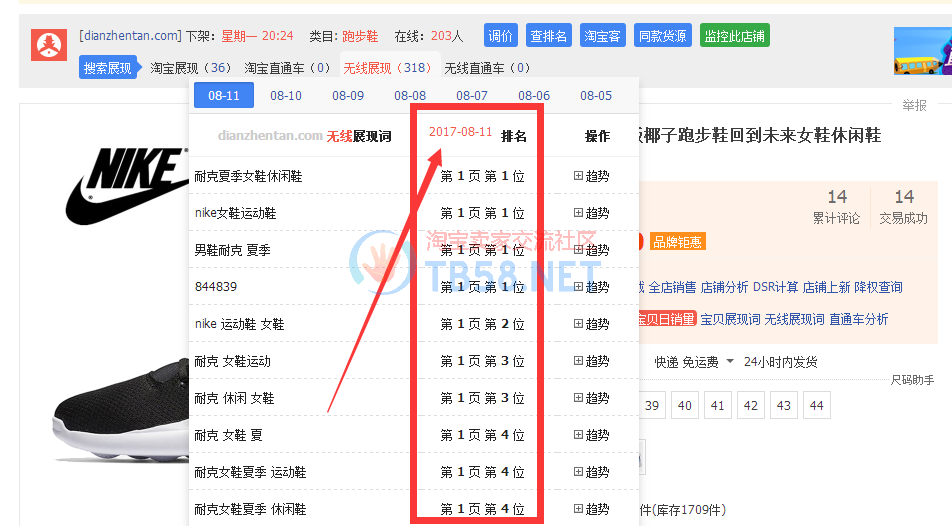Switch to the 08-07 date tab
The width and height of the screenshot is (952, 526).
[472, 95]
